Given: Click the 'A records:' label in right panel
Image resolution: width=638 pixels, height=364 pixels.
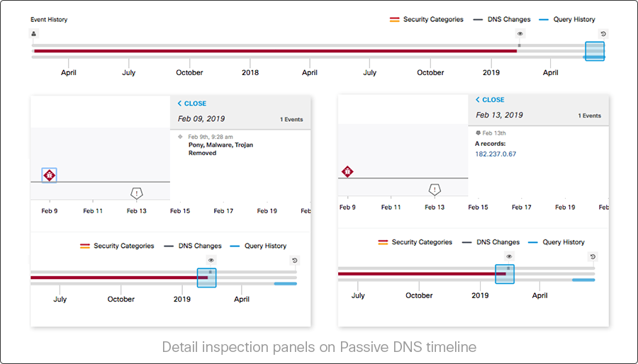Looking at the screenshot, I should pos(491,144).
